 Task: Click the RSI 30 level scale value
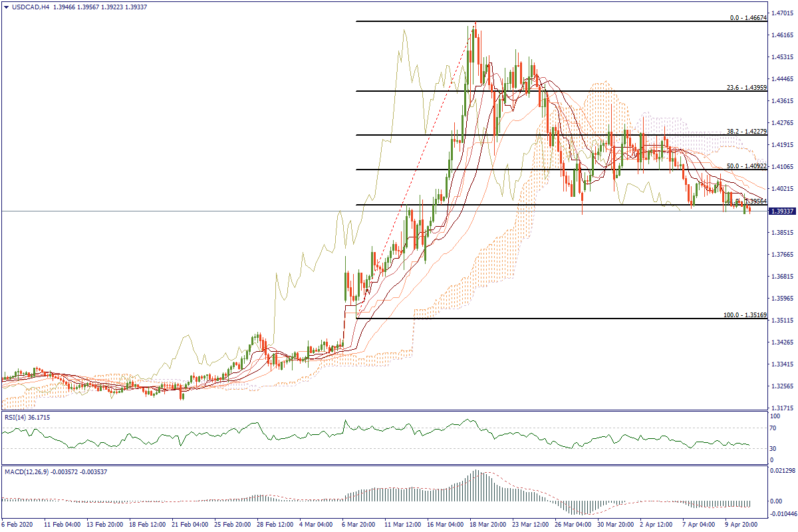[x=773, y=448]
